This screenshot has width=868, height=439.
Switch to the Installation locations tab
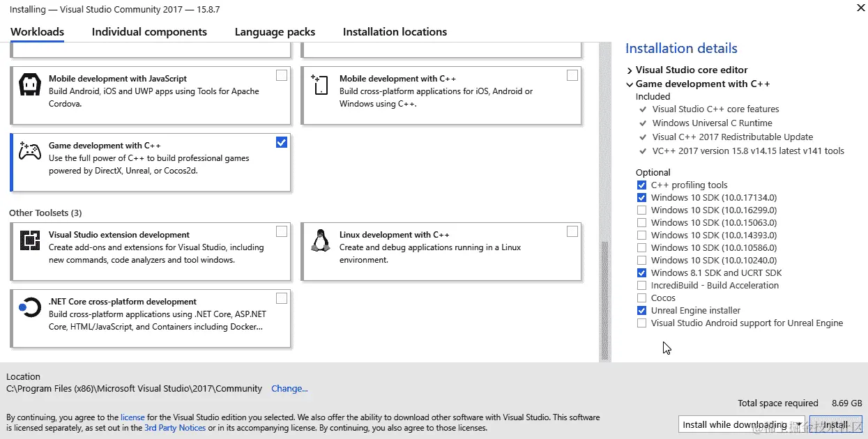click(395, 32)
